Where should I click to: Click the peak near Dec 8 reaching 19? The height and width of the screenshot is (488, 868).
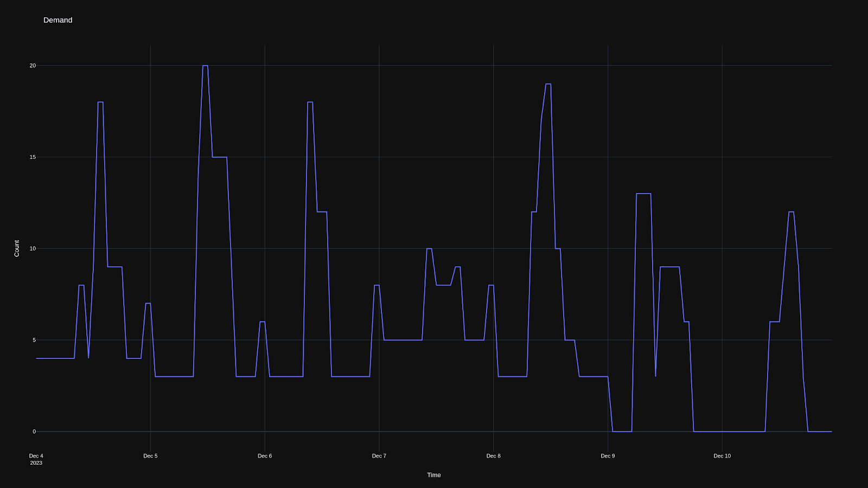pyautogui.click(x=548, y=84)
